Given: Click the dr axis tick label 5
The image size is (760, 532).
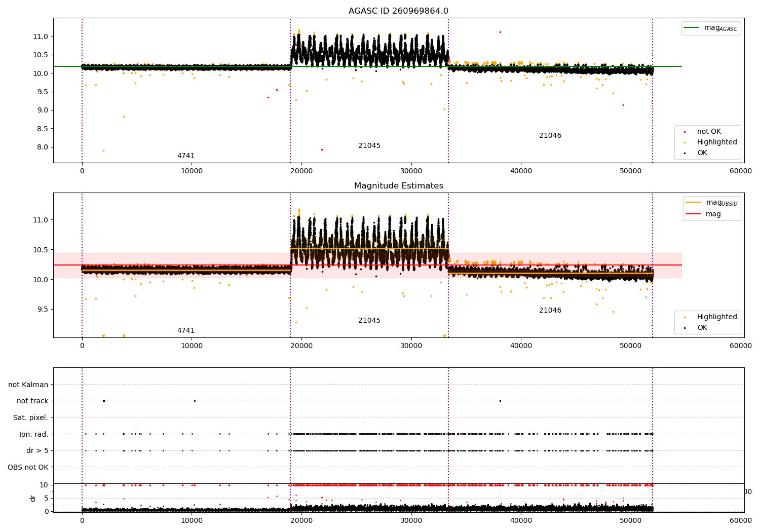Looking at the screenshot, I should [46, 499].
